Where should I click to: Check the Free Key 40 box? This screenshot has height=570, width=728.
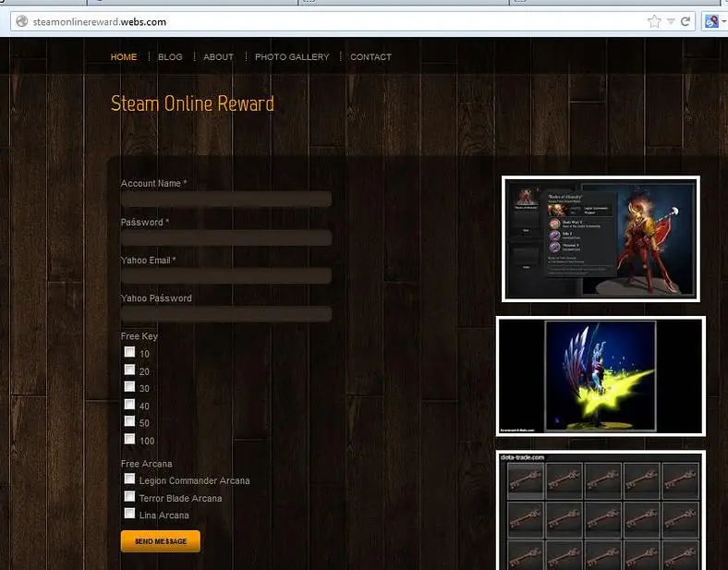129,405
